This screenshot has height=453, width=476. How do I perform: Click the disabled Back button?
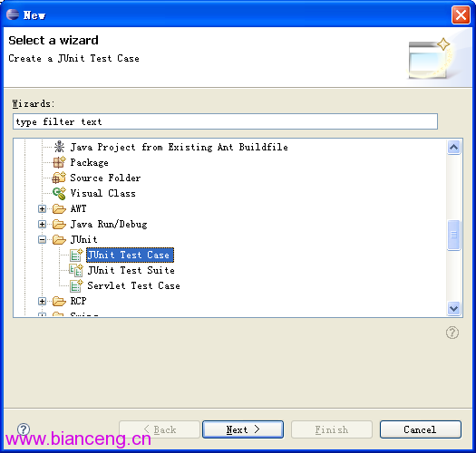click(x=160, y=429)
